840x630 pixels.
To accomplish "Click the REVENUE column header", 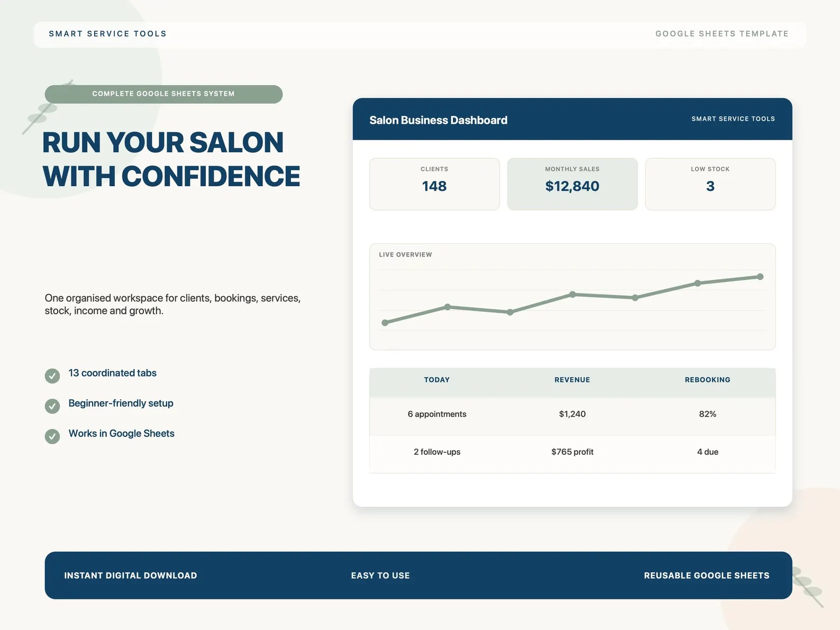I will coord(572,380).
